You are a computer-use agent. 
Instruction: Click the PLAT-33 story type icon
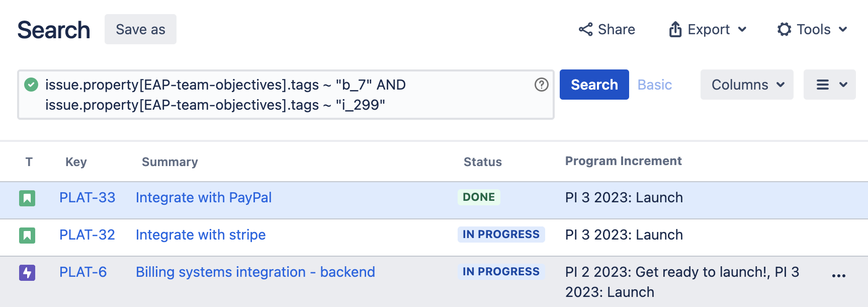pos(27,198)
